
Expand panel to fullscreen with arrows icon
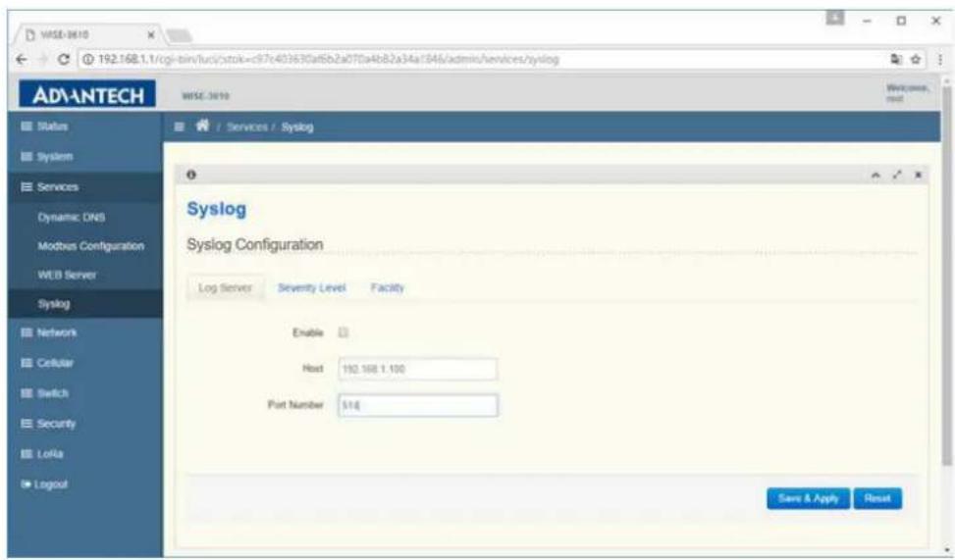click(897, 175)
